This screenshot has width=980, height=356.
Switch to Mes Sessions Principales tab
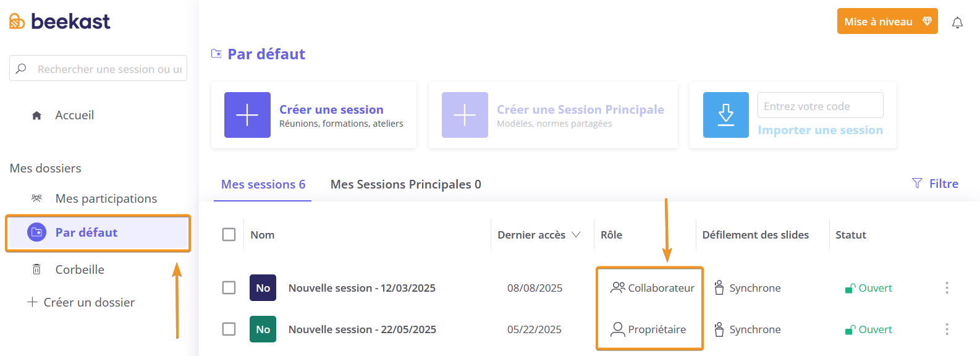coord(406,184)
